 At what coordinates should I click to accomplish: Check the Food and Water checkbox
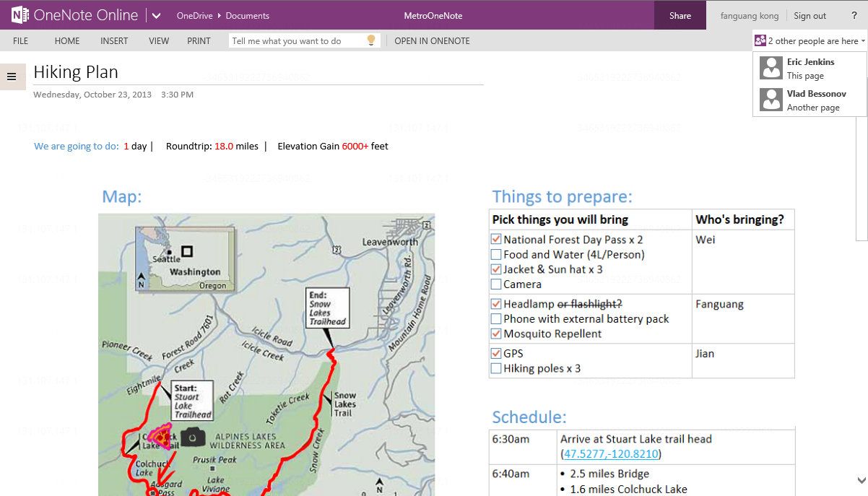495,254
